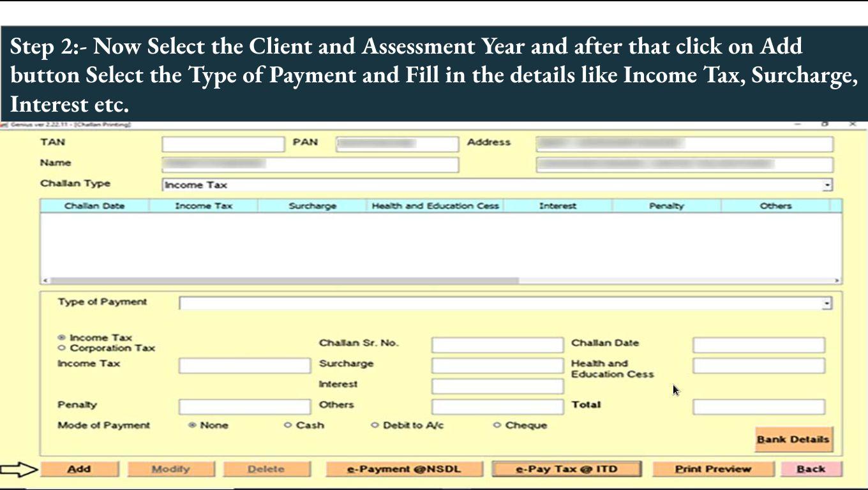The height and width of the screenshot is (490, 868).
Task: Click the second Address line beside Name
Action: coord(684,165)
